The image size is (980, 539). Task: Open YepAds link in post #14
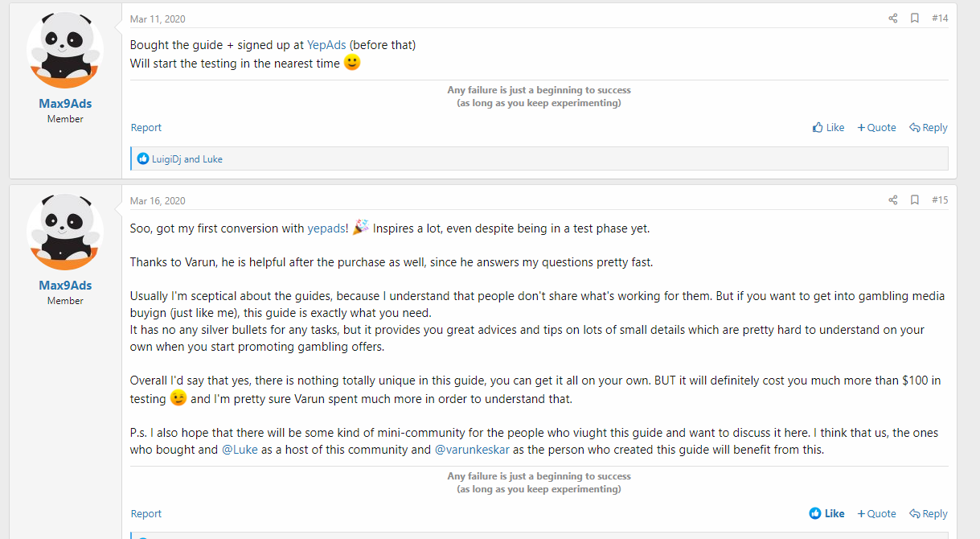tap(326, 45)
